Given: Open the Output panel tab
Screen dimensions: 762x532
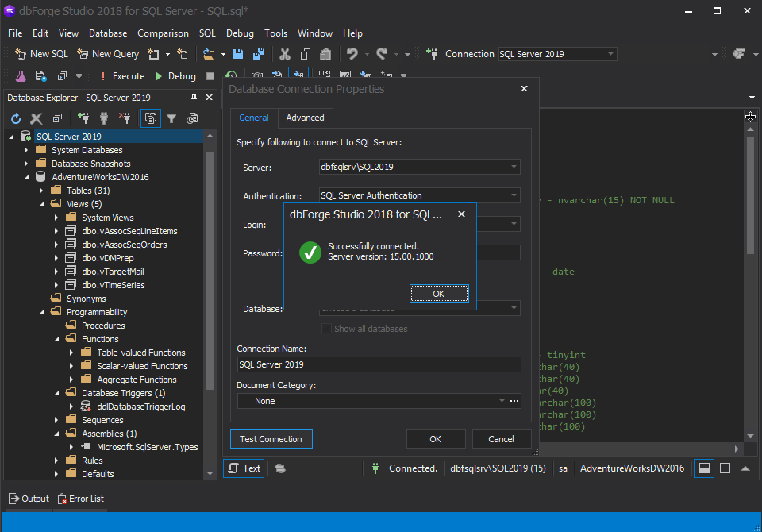Looking at the screenshot, I should point(29,499).
